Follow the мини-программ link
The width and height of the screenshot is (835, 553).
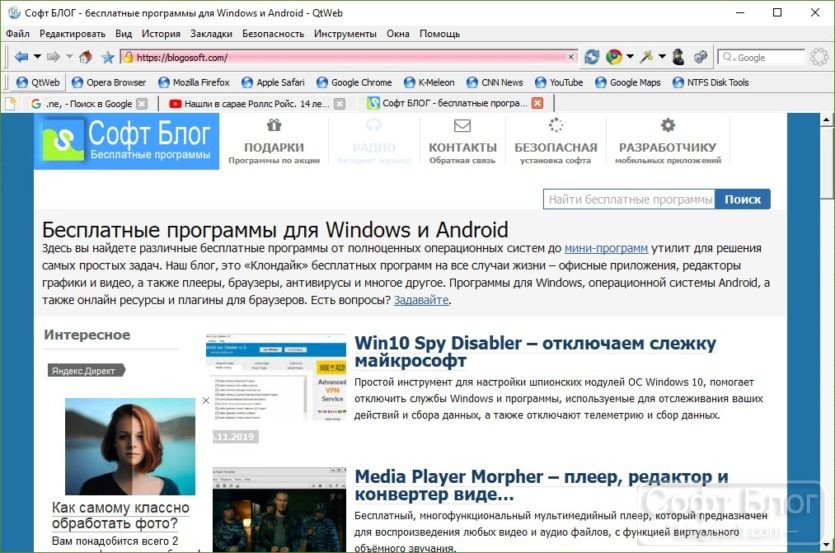point(606,248)
